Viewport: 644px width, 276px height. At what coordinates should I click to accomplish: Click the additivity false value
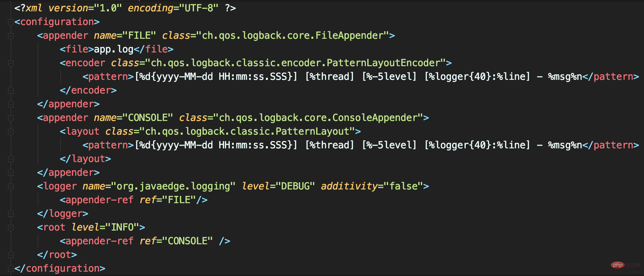[x=404, y=186]
